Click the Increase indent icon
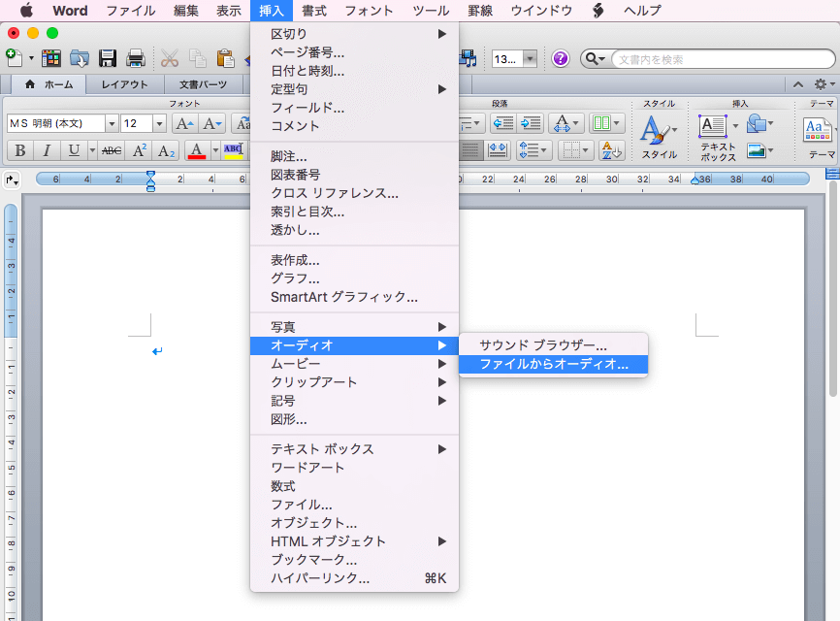Viewport: 840px width, 621px height. [531, 124]
